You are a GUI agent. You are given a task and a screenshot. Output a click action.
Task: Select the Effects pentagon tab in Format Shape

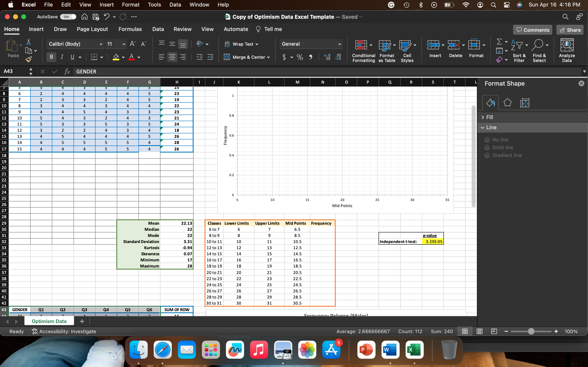tap(507, 103)
